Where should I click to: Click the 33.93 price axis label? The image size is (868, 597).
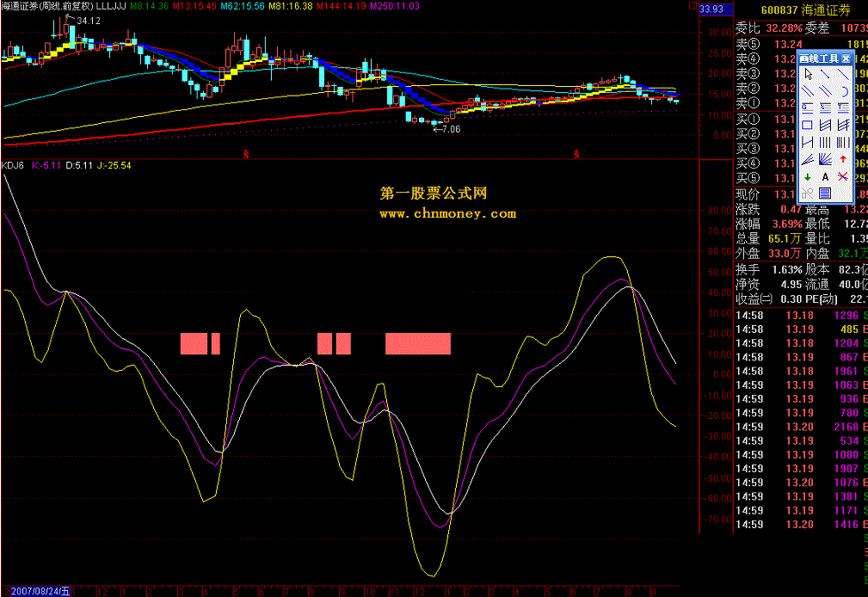point(711,9)
